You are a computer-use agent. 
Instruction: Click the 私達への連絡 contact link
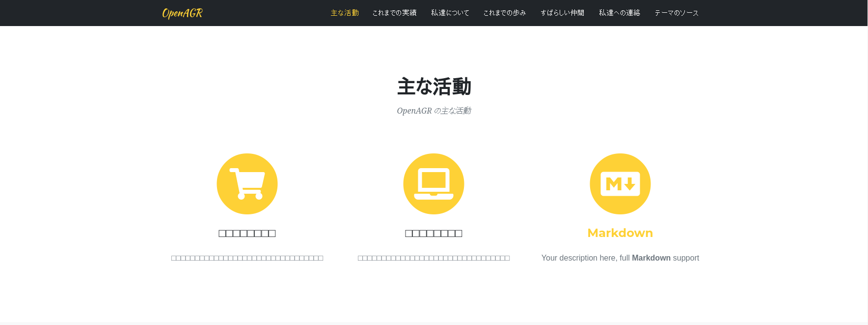tap(619, 13)
